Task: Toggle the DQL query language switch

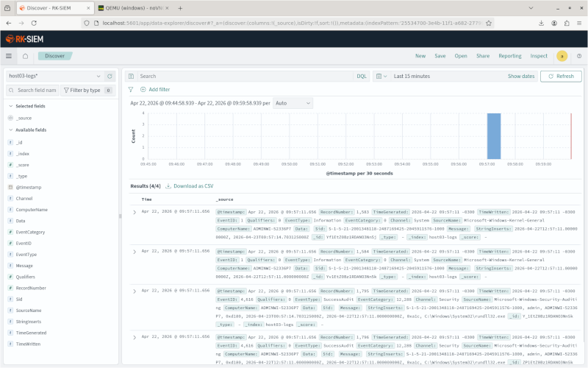Action: tap(361, 76)
